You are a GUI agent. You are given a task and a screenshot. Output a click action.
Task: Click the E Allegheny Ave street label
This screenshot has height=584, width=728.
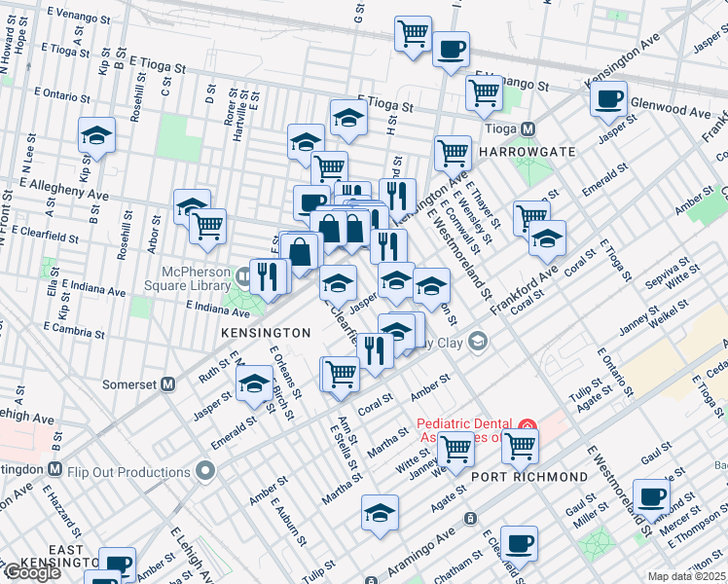click(64, 189)
